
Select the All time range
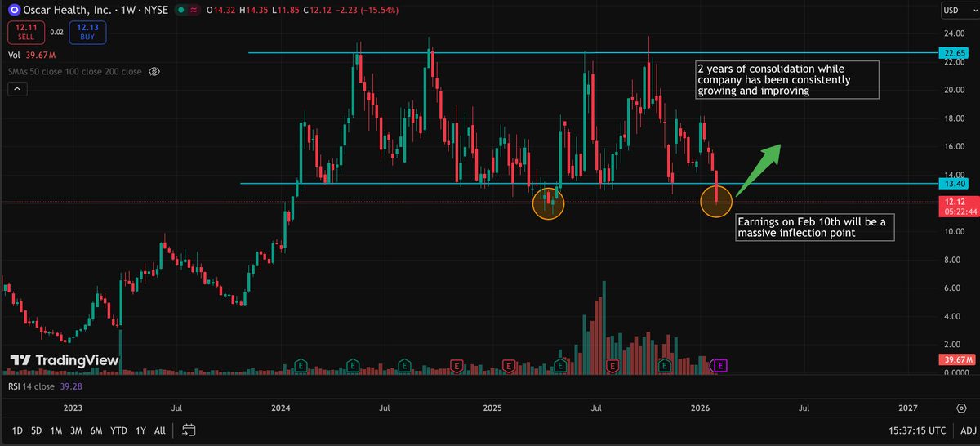[x=159, y=430]
